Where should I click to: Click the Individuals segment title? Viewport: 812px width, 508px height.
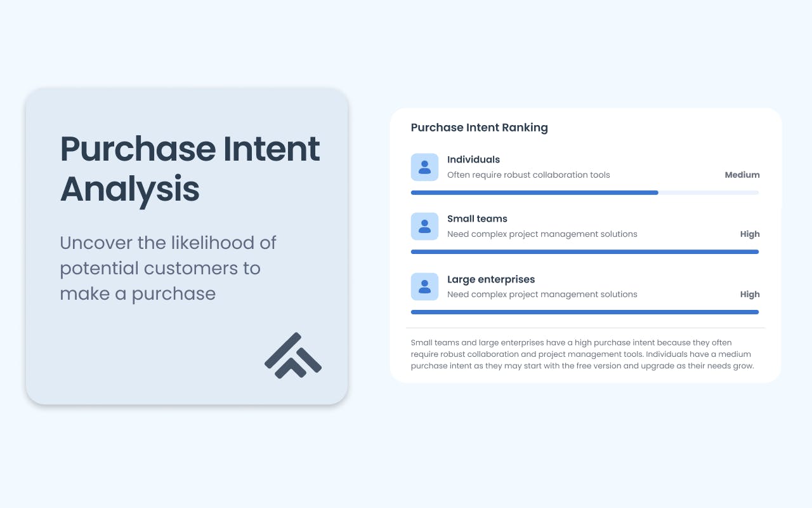[473, 159]
